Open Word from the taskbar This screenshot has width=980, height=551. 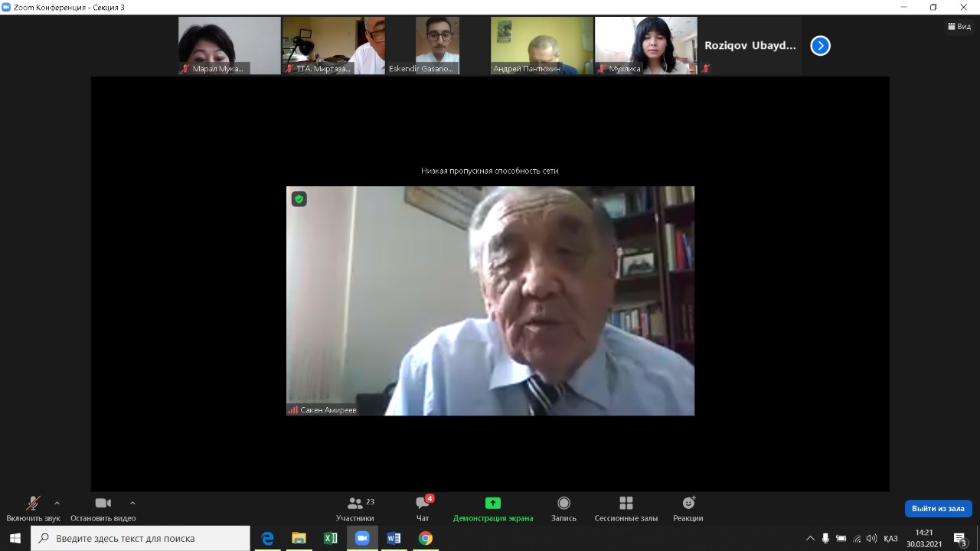pyautogui.click(x=394, y=538)
